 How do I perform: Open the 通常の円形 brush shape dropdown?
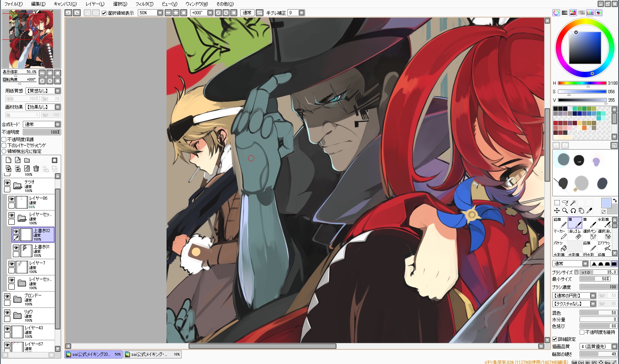[x=593, y=296]
